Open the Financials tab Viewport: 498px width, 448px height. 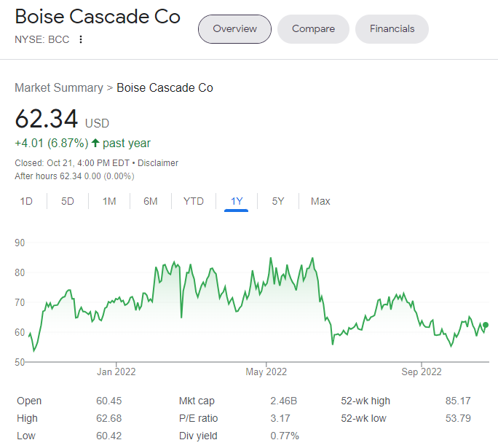[x=392, y=29]
